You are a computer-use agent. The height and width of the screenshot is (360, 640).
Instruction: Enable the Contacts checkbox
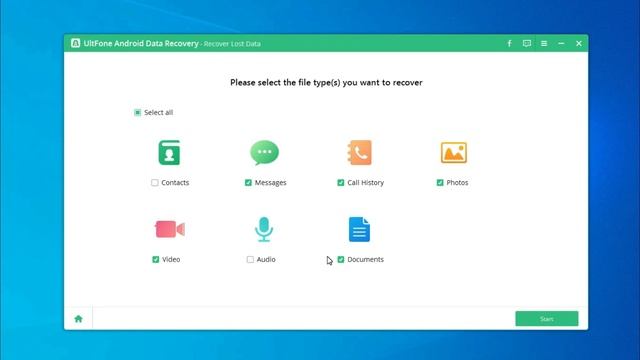pyautogui.click(x=155, y=182)
